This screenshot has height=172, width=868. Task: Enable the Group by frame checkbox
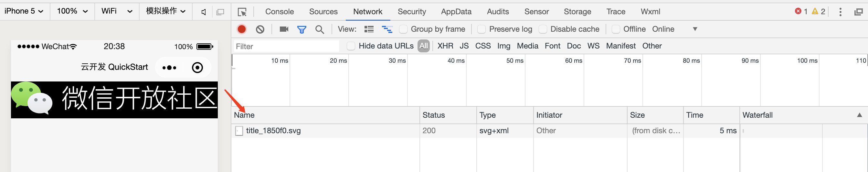pyautogui.click(x=403, y=29)
